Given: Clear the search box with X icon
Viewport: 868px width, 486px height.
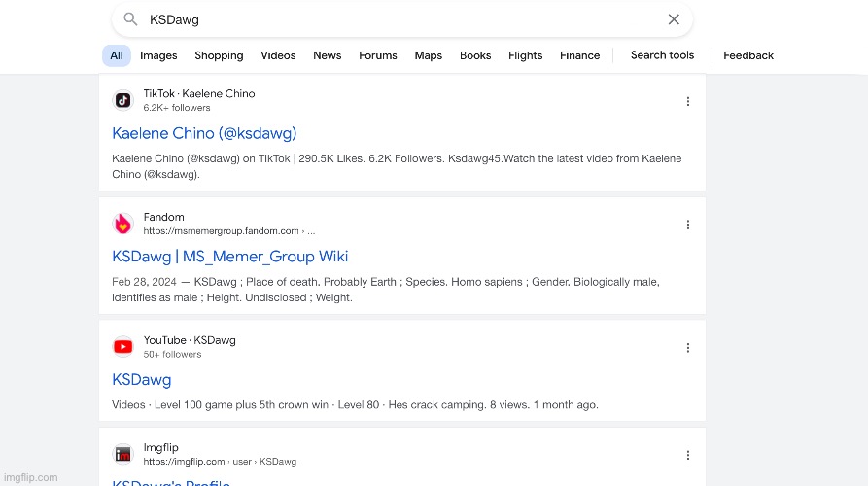Looking at the screenshot, I should (x=674, y=19).
